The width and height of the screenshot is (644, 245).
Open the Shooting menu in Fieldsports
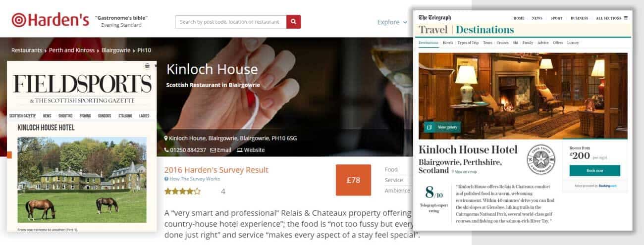point(65,116)
